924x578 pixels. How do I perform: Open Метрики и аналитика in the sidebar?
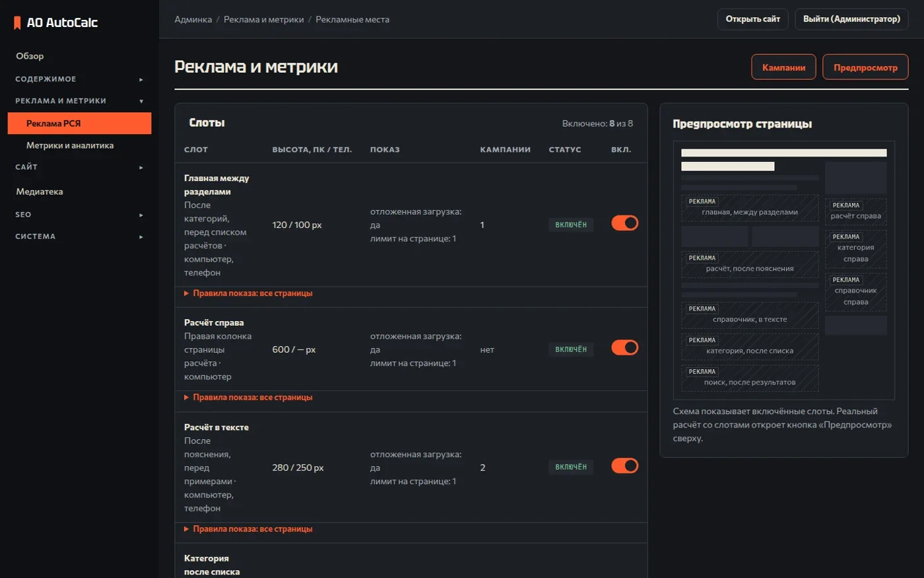click(x=79, y=145)
